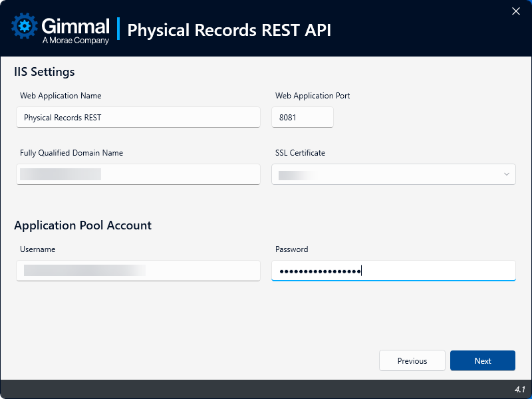Image resolution: width=532 pixels, height=399 pixels.
Task: Click the 4.1 version number label
Action: pyautogui.click(x=519, y=389)
